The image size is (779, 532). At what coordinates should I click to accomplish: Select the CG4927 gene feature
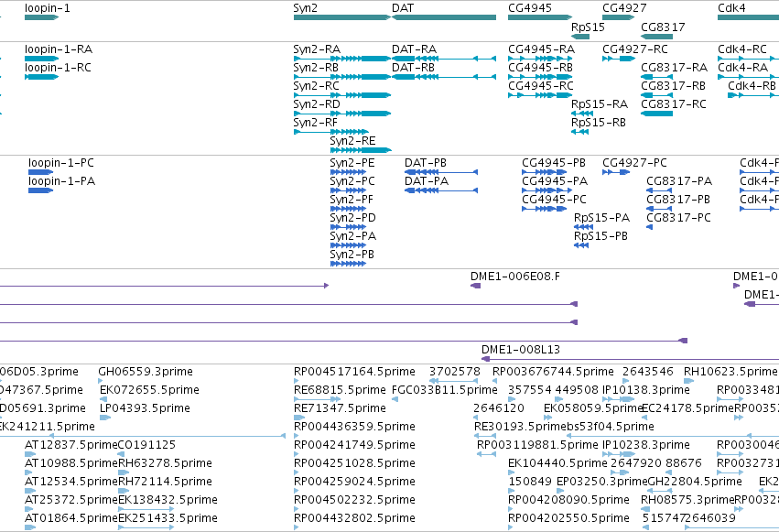click(x=619, y=18)
